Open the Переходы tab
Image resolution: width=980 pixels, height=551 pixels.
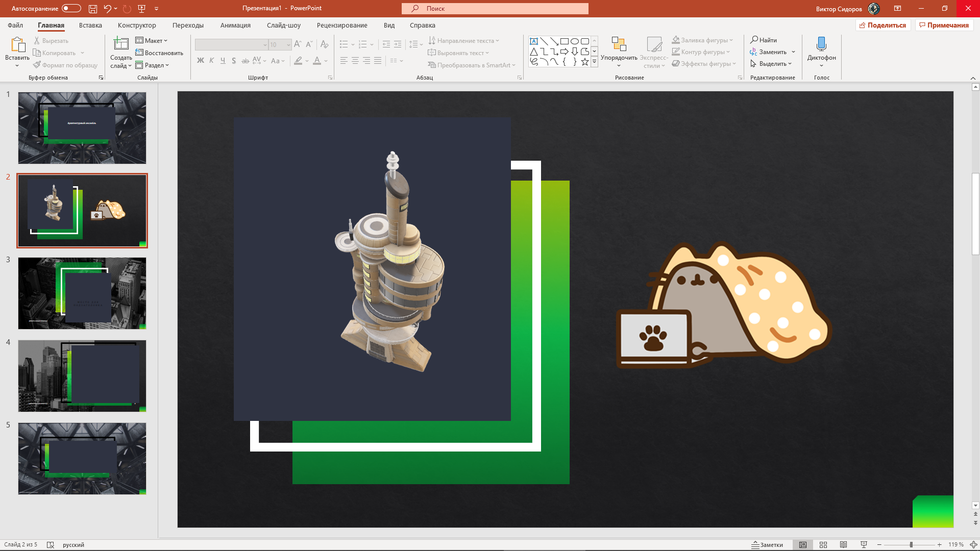click(188, 25)
